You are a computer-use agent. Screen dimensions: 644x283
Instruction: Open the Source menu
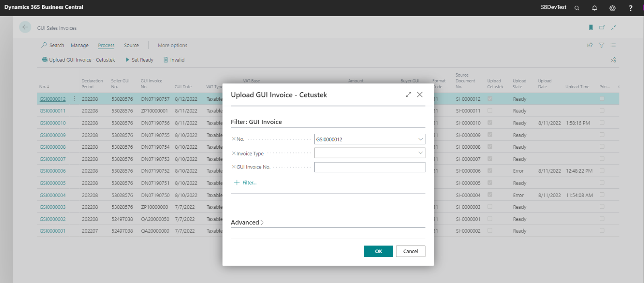coord(131,45)
